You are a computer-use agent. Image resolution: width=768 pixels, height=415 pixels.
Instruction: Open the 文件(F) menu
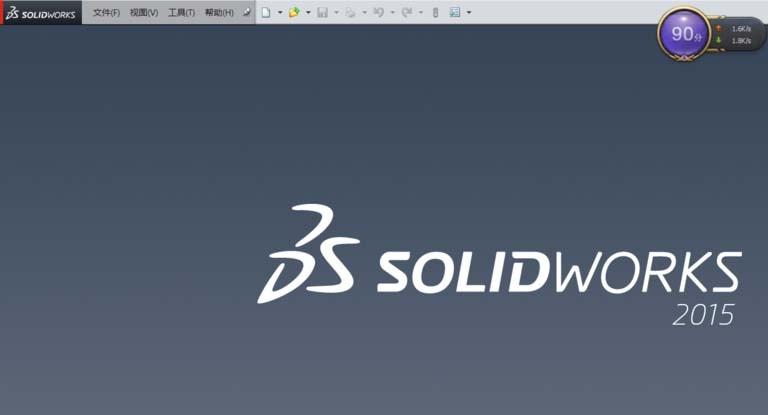(106, 13)
